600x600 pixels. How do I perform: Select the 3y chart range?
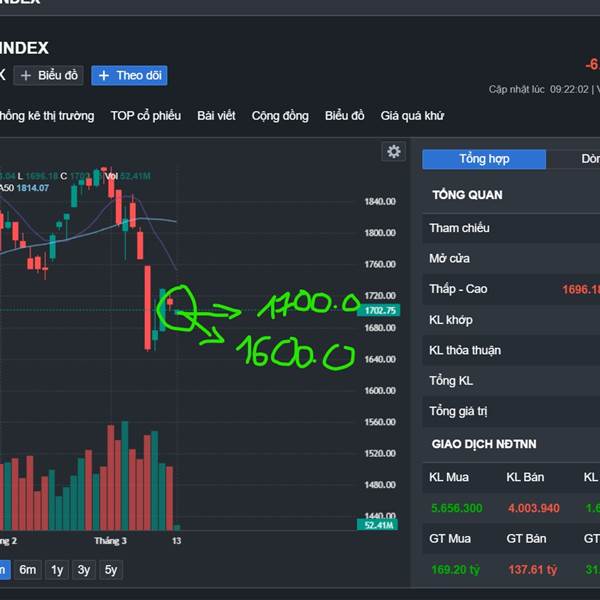85,570
